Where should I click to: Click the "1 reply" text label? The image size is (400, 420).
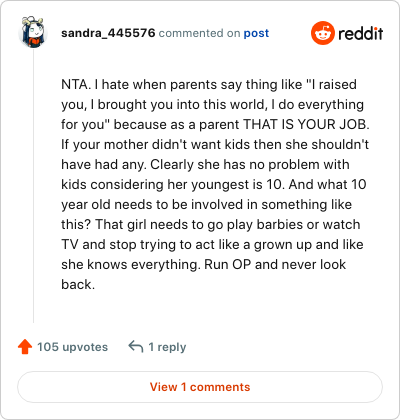[x=167, y=347]
